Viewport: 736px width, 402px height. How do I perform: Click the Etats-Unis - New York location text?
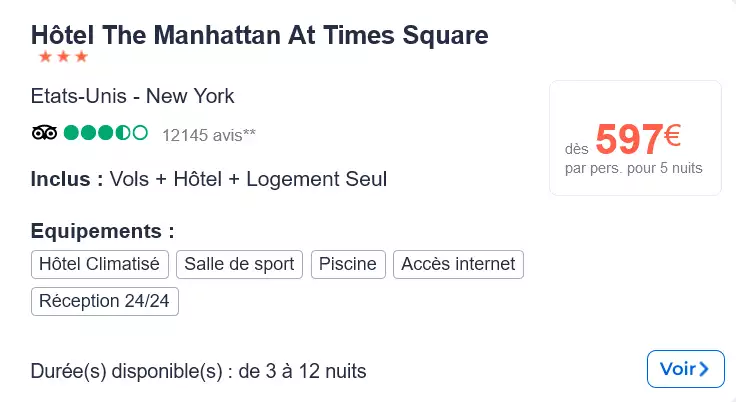132,96
